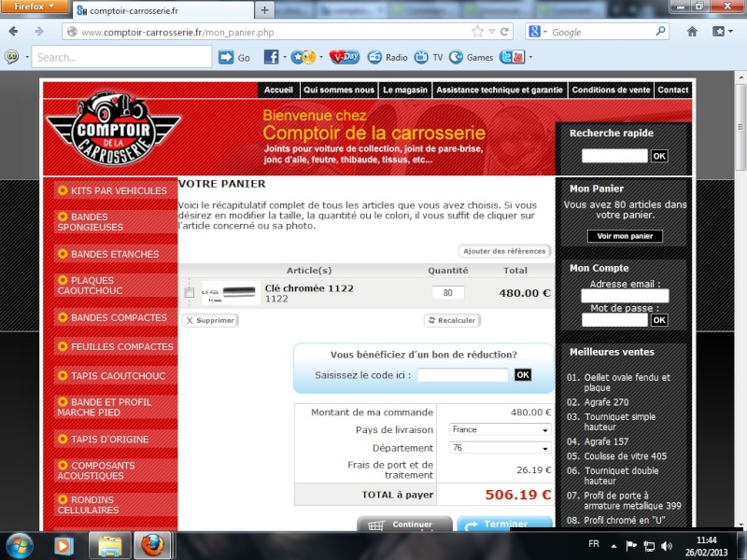
Task: Open the Le magasin menu item
Action: click(x=405, y=90)
